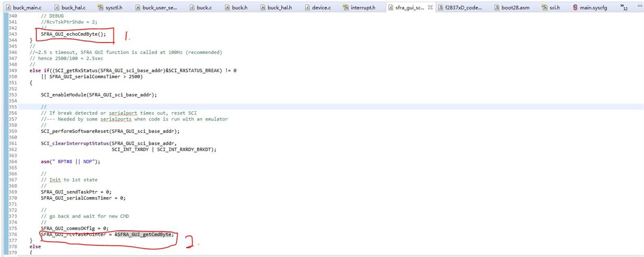Viewport: 644px width, 257px height.
Task: Click the 'Needed by some serialports' comment
Action: pos(134,119)
